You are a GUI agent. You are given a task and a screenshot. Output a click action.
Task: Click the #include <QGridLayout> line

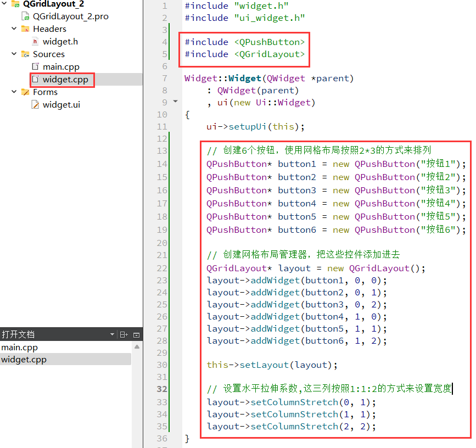pyautogui.click(x=245, y=54)
